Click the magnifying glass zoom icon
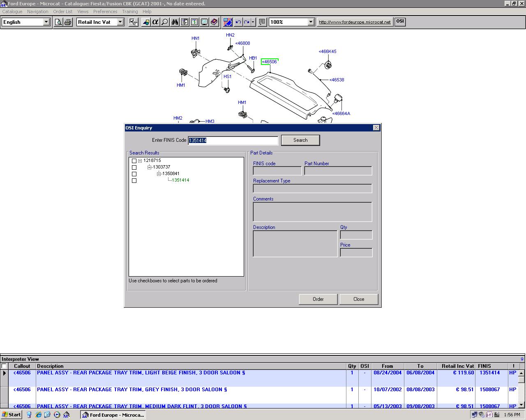 click(165, 22)
